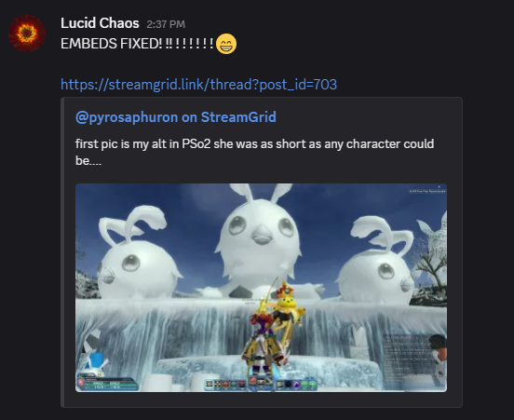Click the red weapon icon in center hotbar
The width and height of the screenshot is (514, 420).
click(252, 380)
